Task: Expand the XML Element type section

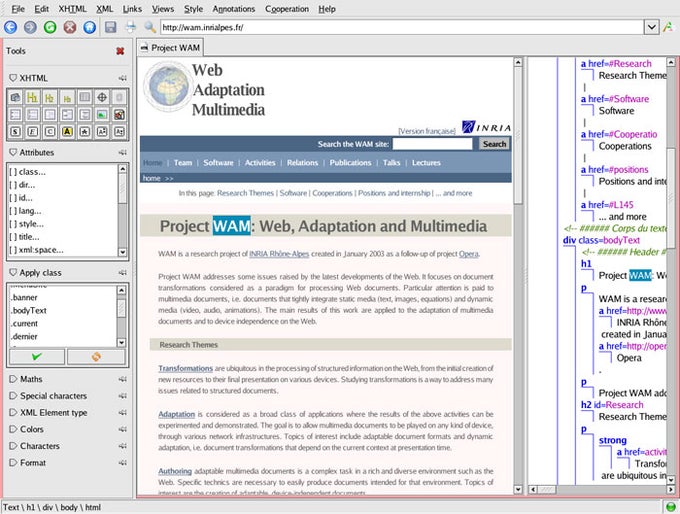Action: (13, 413)
